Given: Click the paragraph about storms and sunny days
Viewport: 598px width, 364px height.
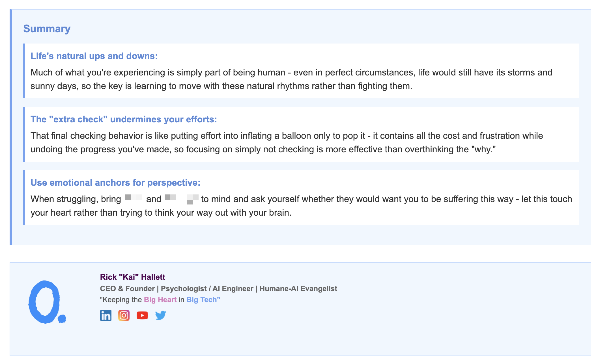Looking at the screenshot, I should click(x=291, y=79).
